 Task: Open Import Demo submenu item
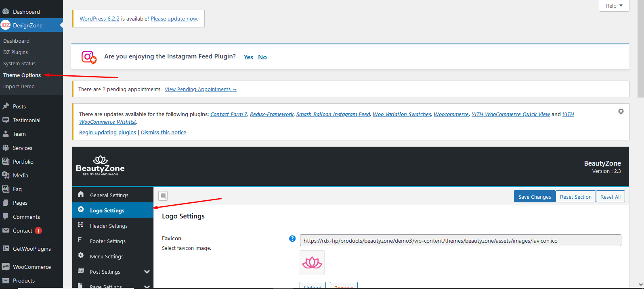click(19, 87)
